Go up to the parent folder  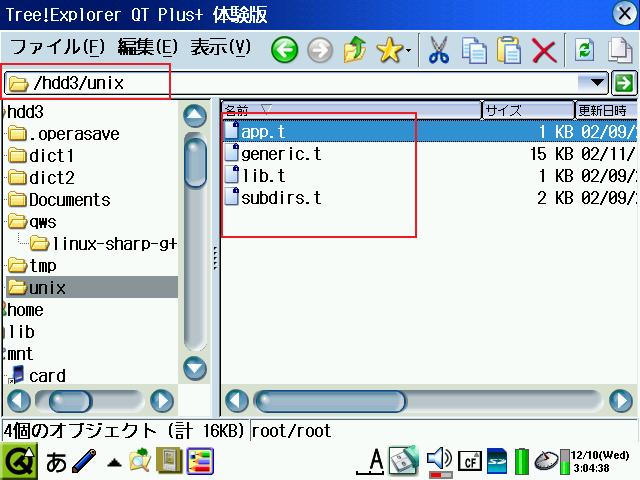click(355, 50)
